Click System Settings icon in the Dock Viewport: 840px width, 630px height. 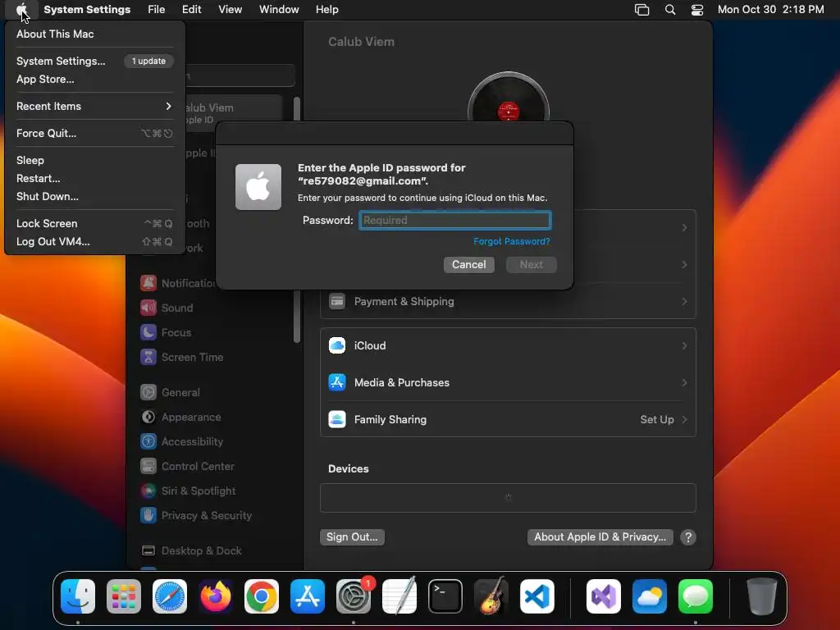tap(354, 596)
